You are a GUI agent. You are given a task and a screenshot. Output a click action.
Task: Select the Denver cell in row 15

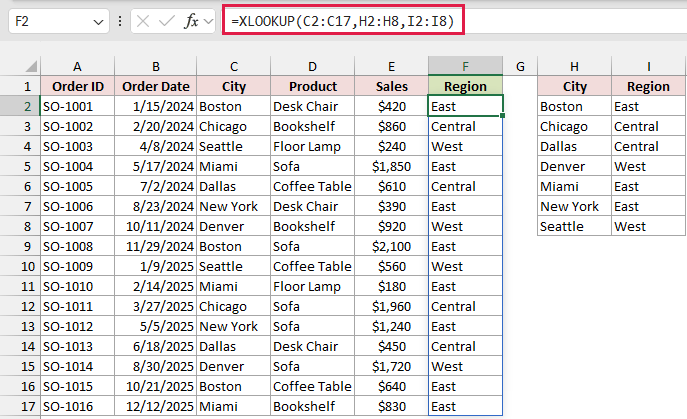[234, 366]
